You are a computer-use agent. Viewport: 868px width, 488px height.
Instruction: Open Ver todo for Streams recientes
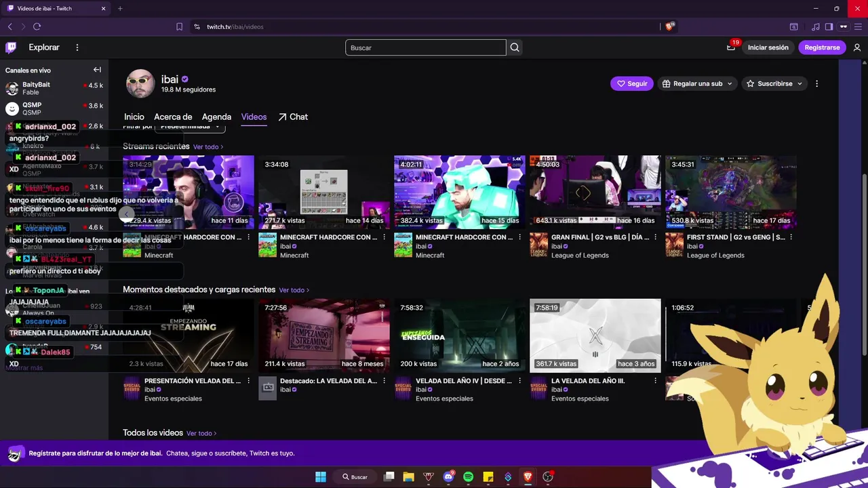coord(208,146)
